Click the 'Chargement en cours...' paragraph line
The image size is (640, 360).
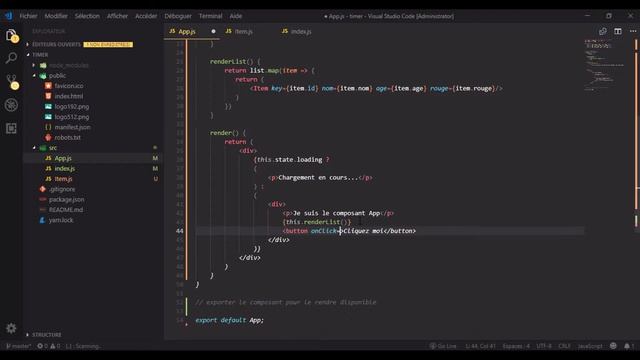coord(320,178)
